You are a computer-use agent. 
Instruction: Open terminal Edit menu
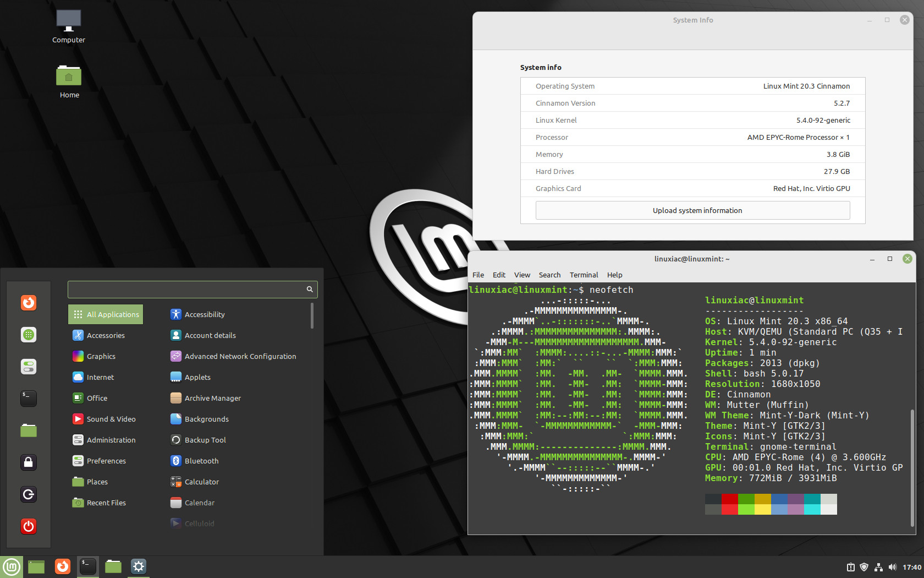499,275
